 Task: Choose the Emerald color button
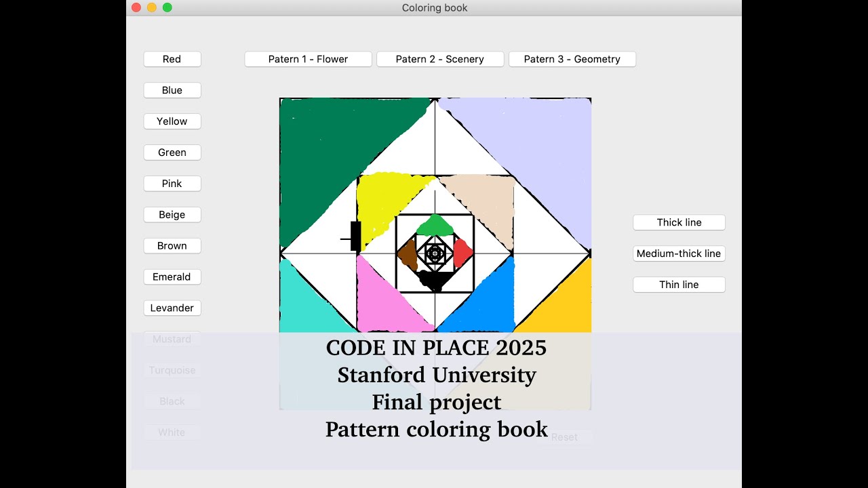pos(172,277)
